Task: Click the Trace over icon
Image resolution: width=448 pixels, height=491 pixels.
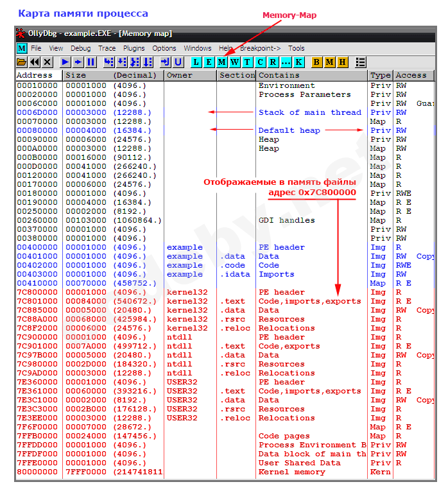Action: (147, 62)
